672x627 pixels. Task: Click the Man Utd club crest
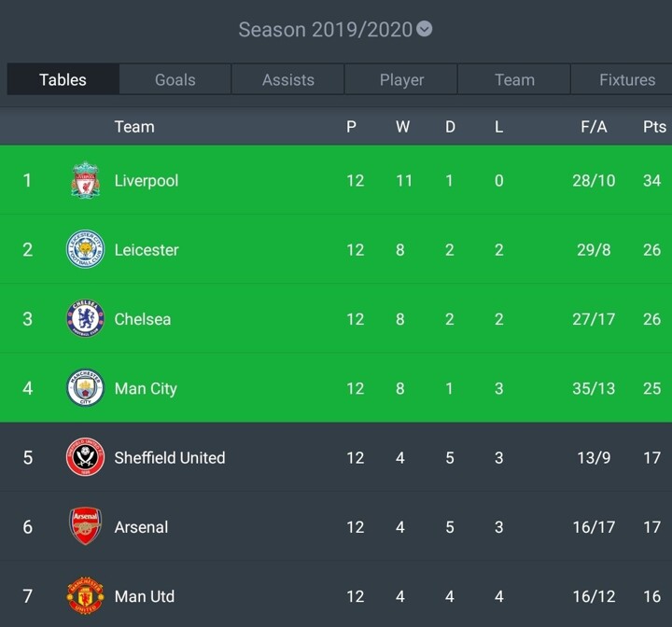point(85,596)
